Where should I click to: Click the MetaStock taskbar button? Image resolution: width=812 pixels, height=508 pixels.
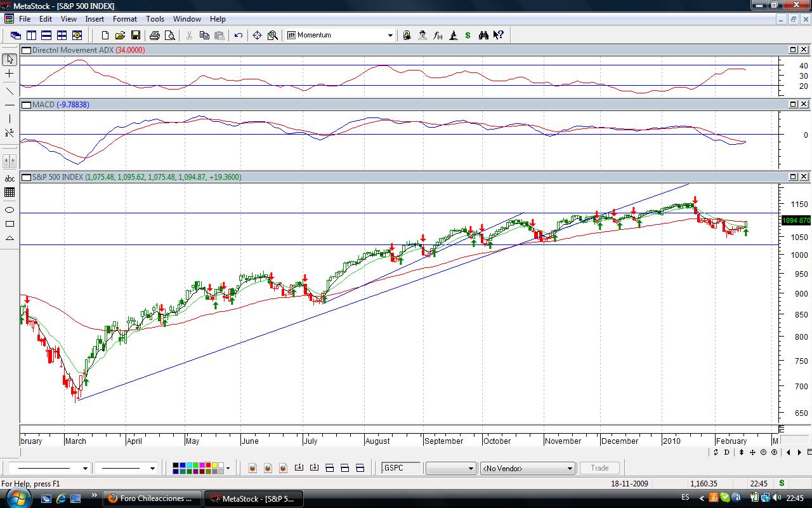253,498
